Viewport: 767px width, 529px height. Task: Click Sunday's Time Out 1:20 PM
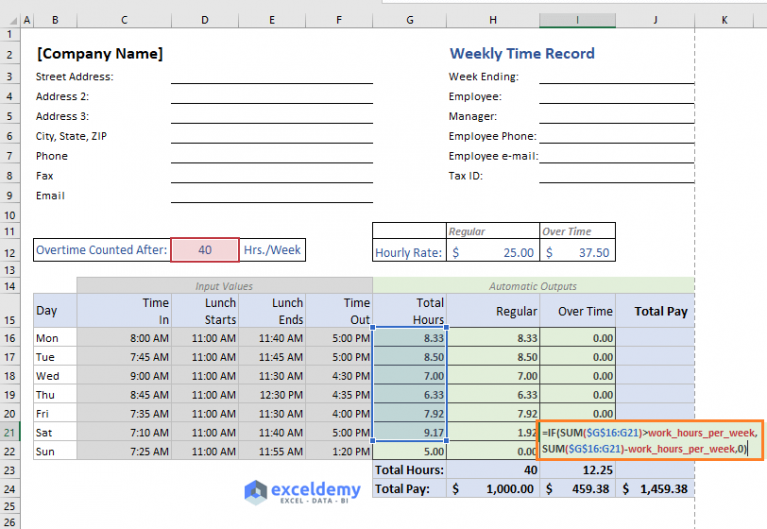339,452
